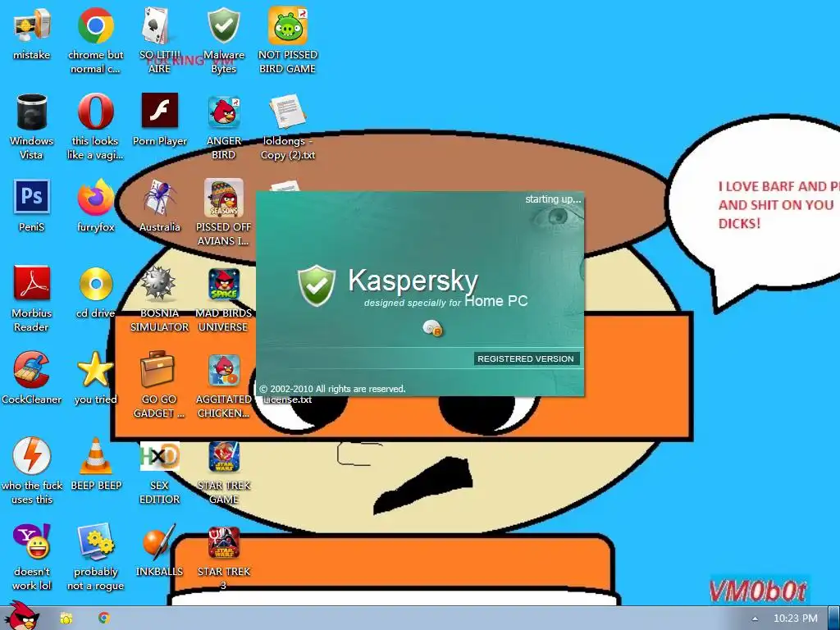
Task: Select the 'chrome but normal c...' Chrome shortcut
Action: pos(95,25)
